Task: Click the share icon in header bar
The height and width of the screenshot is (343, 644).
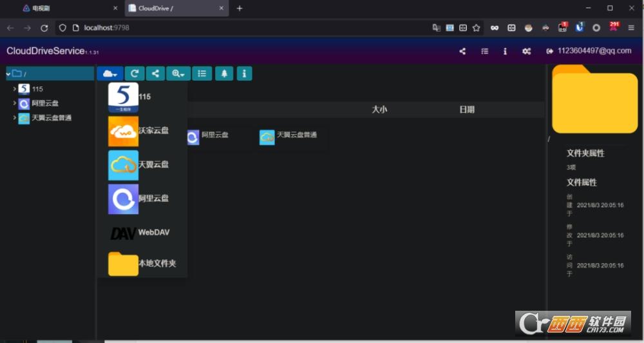Action: coord(462,51)
